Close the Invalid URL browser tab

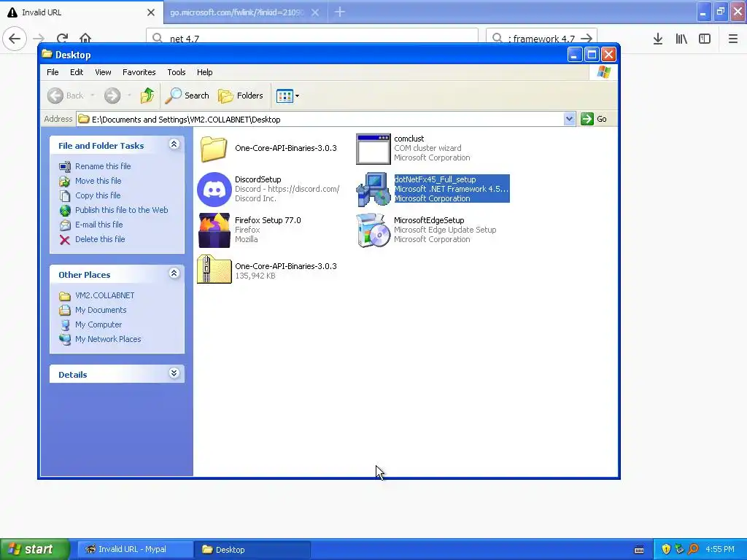click(x=151, y=12)
